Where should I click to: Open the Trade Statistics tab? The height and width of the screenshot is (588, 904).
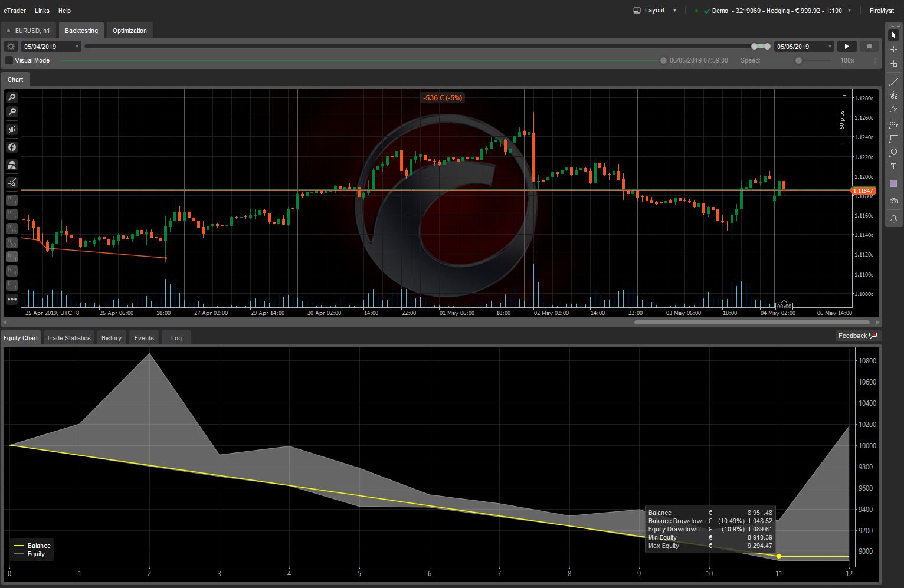point(68,338)
